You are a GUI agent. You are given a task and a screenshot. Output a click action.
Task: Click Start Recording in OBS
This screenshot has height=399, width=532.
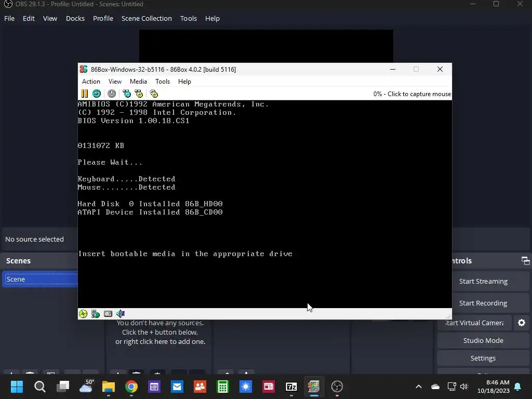[483, 303]
